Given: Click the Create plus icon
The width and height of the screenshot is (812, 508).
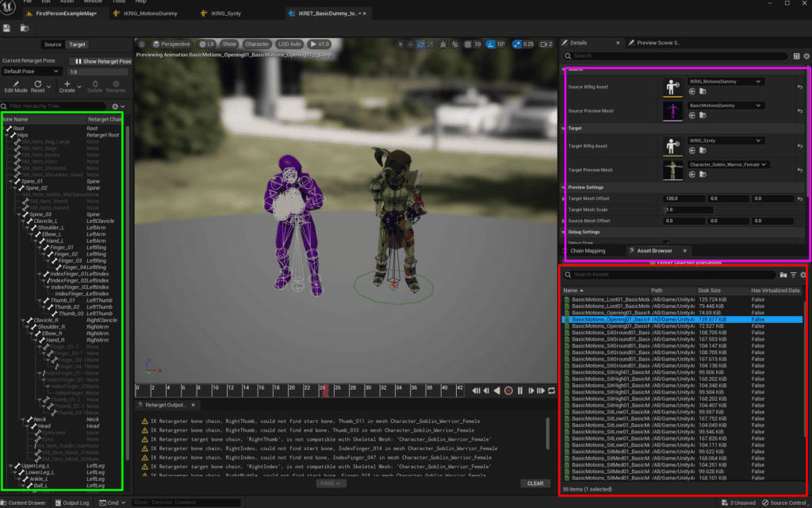Looking at the screenshot, I should pos(67,84).
